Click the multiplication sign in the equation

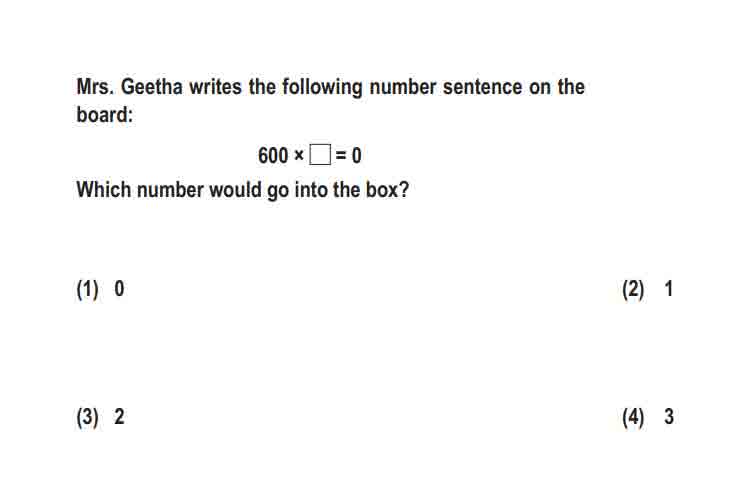coord(299,156)
